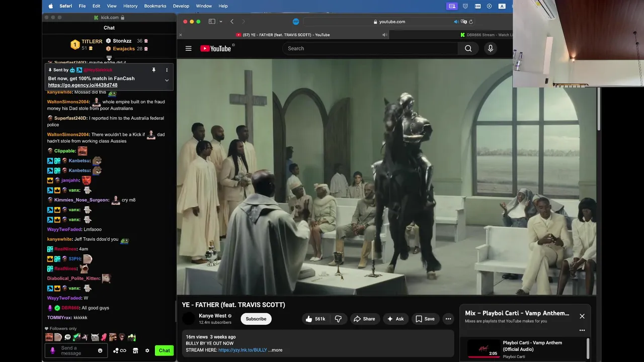Open more actions ellipsis beside Save
644x362 pixels.
pos(448,319)
